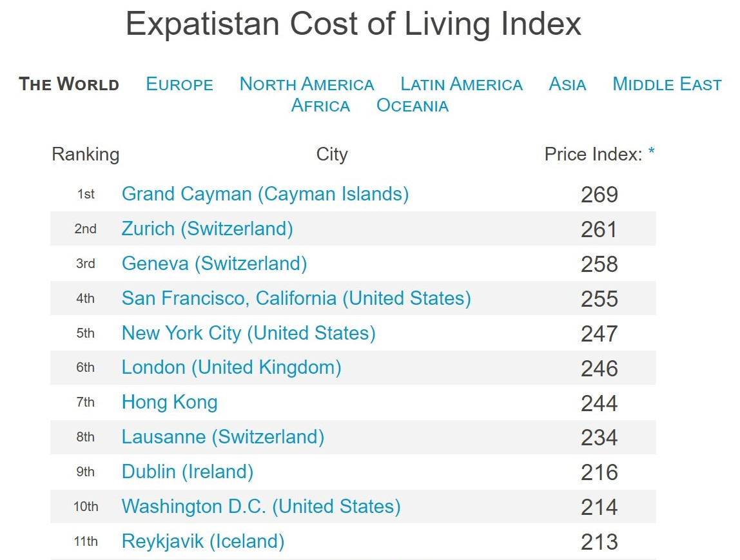Open the Middle East tab

click(667, 84)
